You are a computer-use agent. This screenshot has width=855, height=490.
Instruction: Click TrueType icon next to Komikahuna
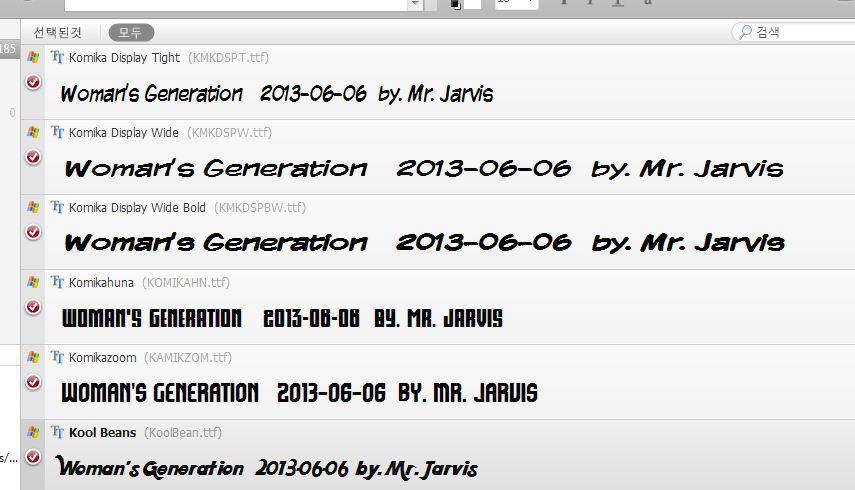coord(57,282)
